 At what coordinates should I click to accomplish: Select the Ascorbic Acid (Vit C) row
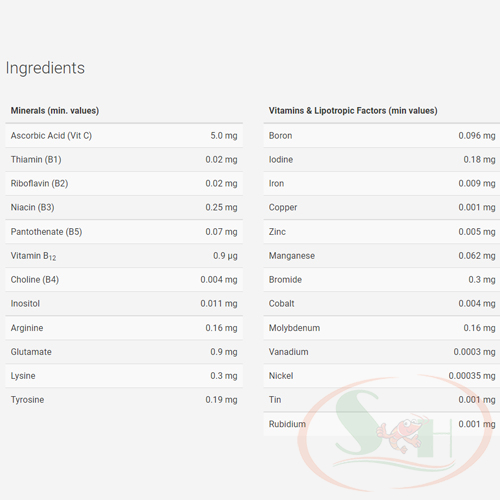[124, 136]
